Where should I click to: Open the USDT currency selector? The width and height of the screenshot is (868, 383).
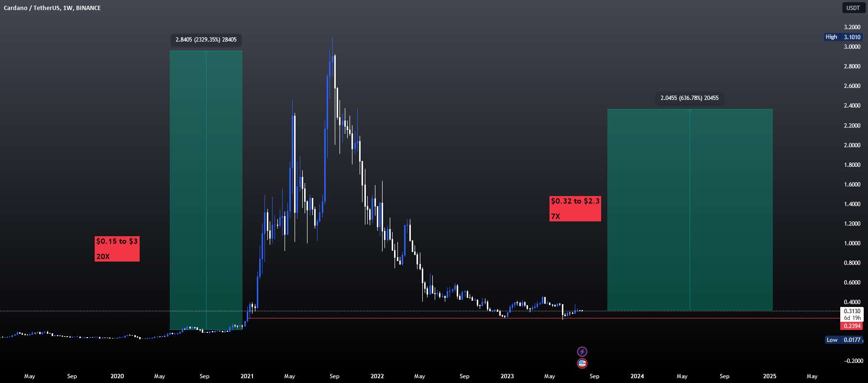coord(853,8)
